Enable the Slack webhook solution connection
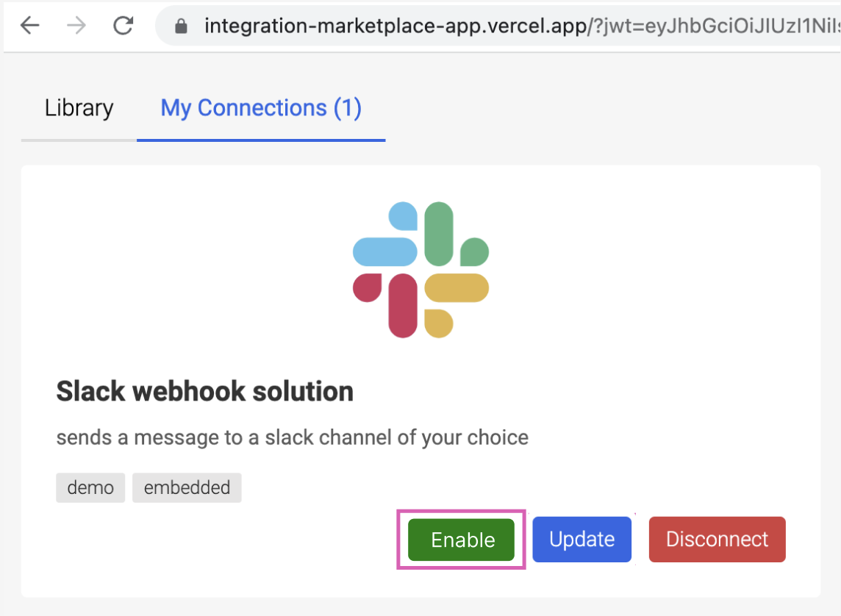 461,539
